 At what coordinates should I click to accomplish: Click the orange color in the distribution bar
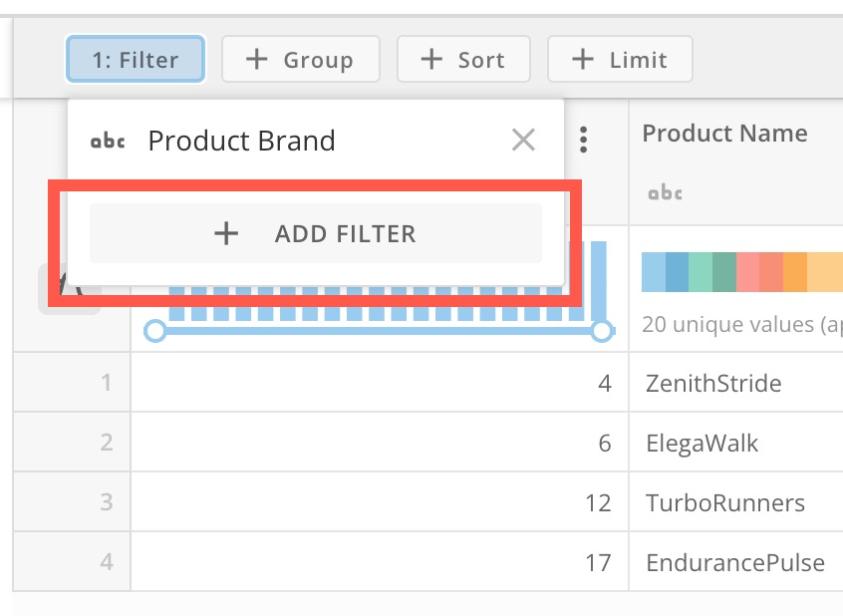[x=794, y=272]
